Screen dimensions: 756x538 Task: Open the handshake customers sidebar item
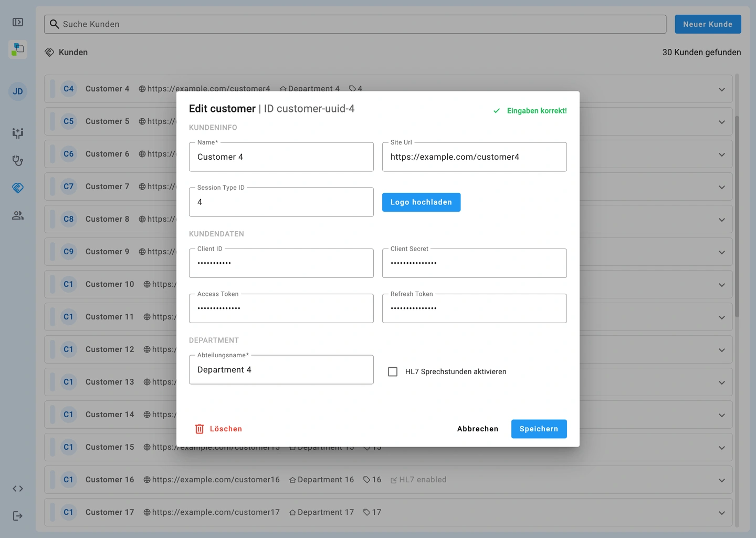point(18,188)
